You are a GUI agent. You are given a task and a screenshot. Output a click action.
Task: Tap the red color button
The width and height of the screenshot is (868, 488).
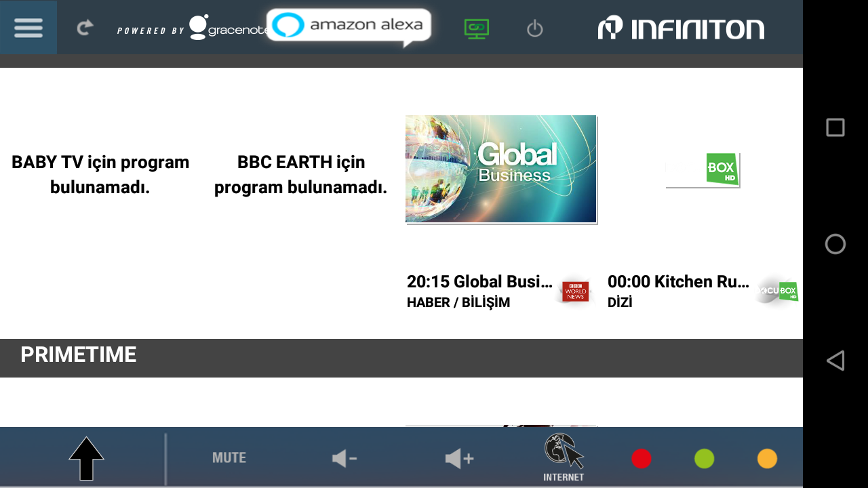tap(642, 459)
